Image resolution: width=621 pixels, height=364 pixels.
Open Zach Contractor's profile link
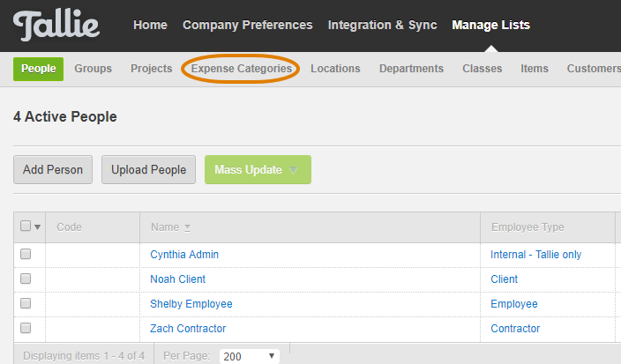click(188, 329)
